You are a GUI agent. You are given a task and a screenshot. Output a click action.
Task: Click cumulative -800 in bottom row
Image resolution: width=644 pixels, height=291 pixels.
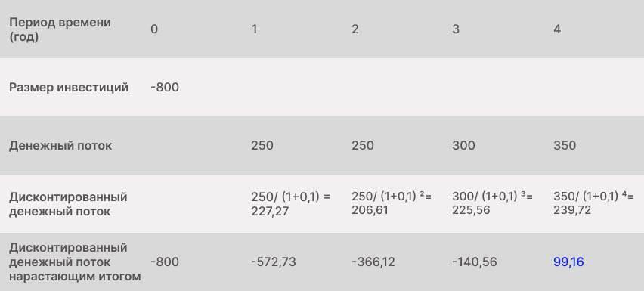pos(165,262)
